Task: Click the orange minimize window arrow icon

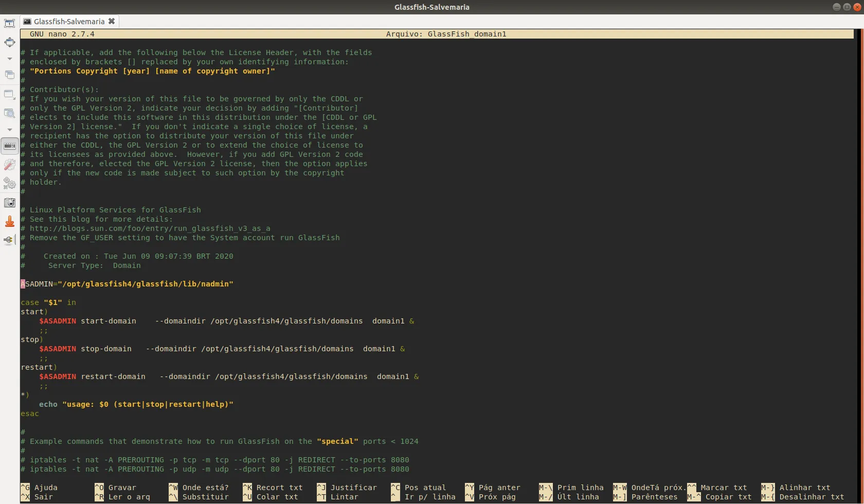Action: click(x=9, y=222)
